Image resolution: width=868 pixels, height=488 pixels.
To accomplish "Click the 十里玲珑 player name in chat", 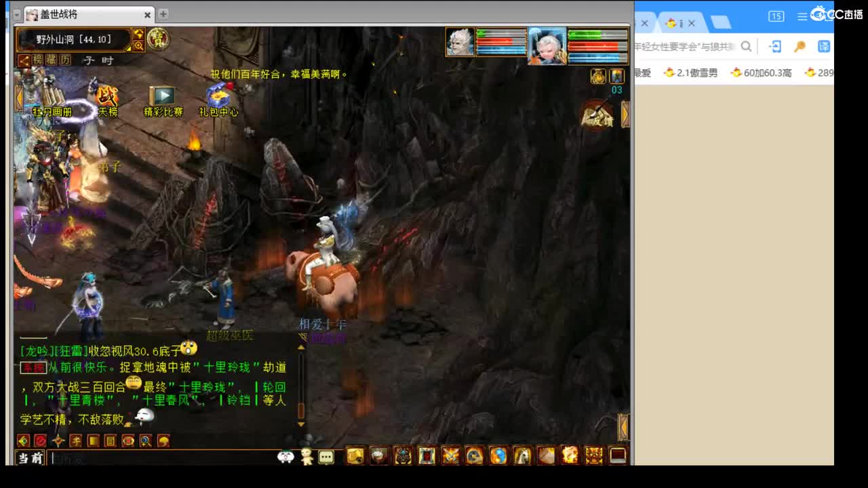I will pos(228,367).
